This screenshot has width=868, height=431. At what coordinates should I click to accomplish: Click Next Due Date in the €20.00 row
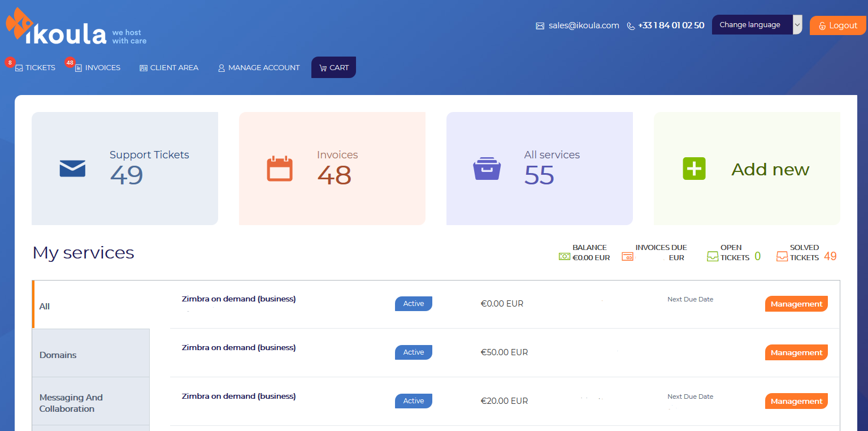pyautogui.click(x=690, y=396)
